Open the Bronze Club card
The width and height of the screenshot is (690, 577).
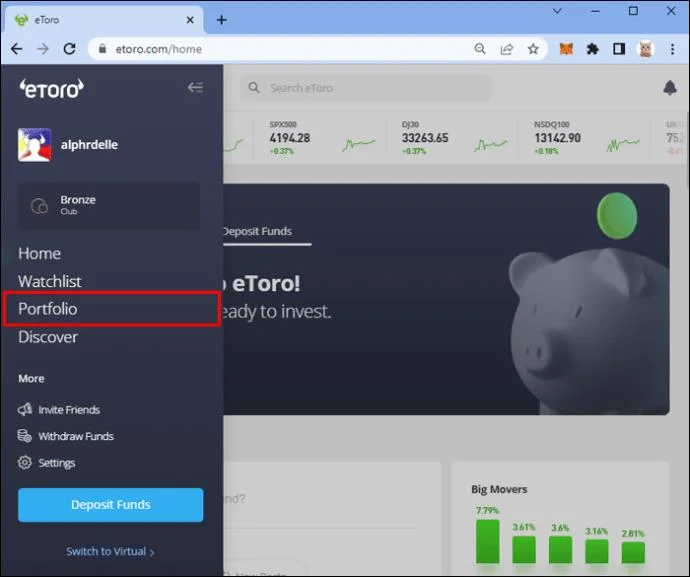109,206
